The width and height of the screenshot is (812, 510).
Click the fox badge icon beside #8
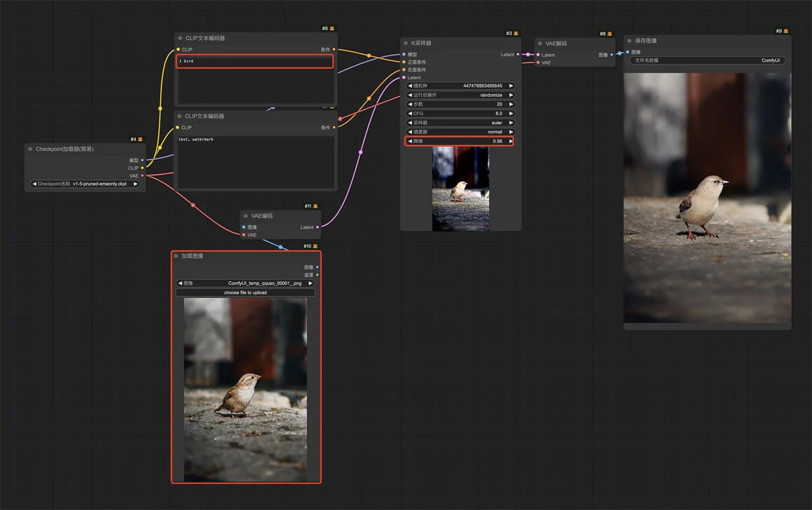pos(610,34)
